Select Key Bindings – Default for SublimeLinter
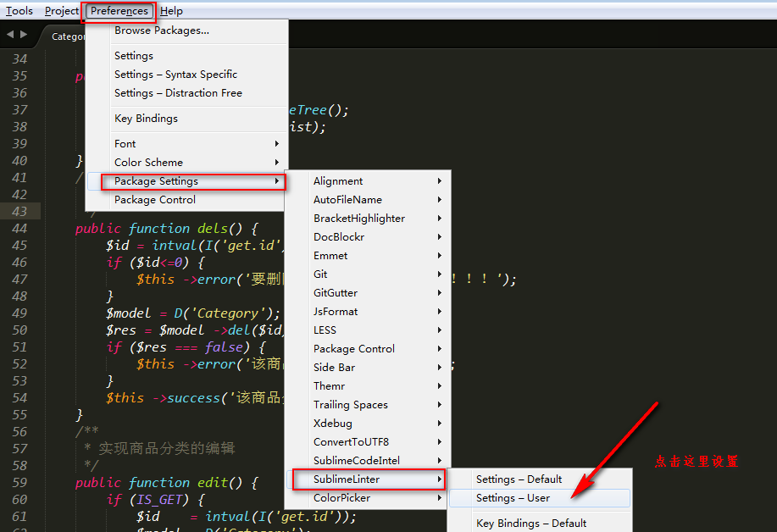The height and width of the screenshot is (532, 777). 531,524
